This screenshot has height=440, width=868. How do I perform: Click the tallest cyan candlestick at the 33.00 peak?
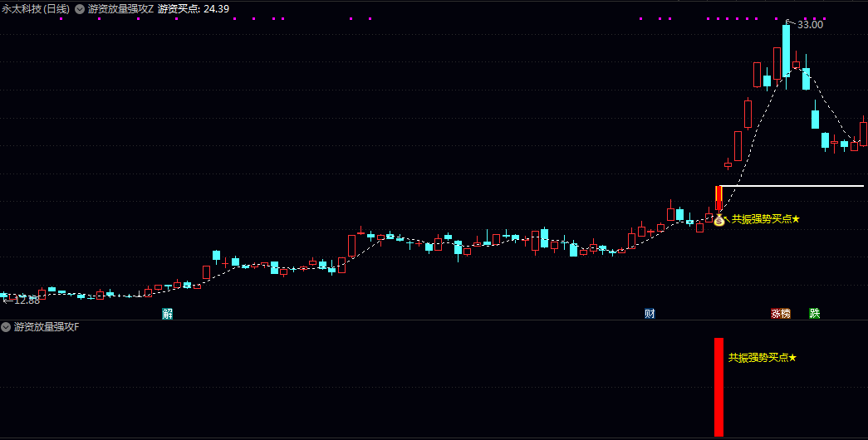click(x=786, y=51)
